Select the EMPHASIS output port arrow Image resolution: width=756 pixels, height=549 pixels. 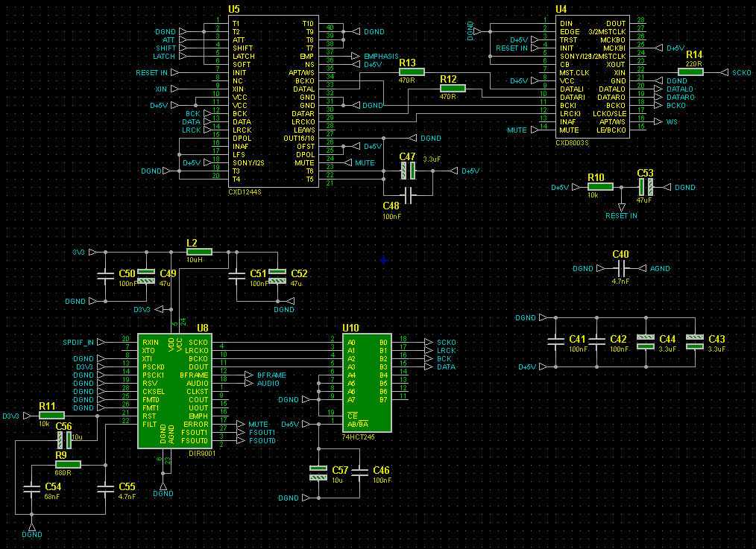pyautogui.click(x=356, y=57)
